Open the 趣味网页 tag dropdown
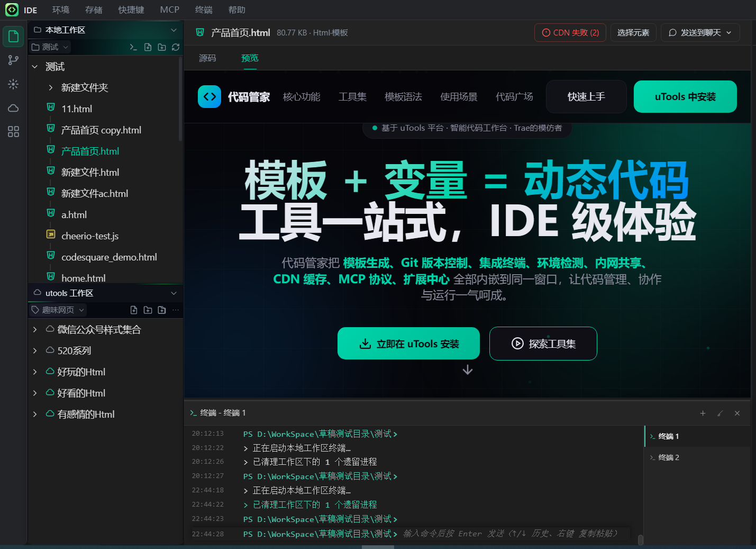This screenshot has height=549, width=756. pos(58,310)
